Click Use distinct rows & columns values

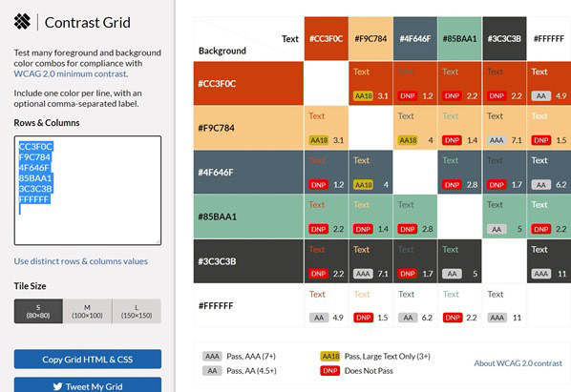[x=81, y=261]
